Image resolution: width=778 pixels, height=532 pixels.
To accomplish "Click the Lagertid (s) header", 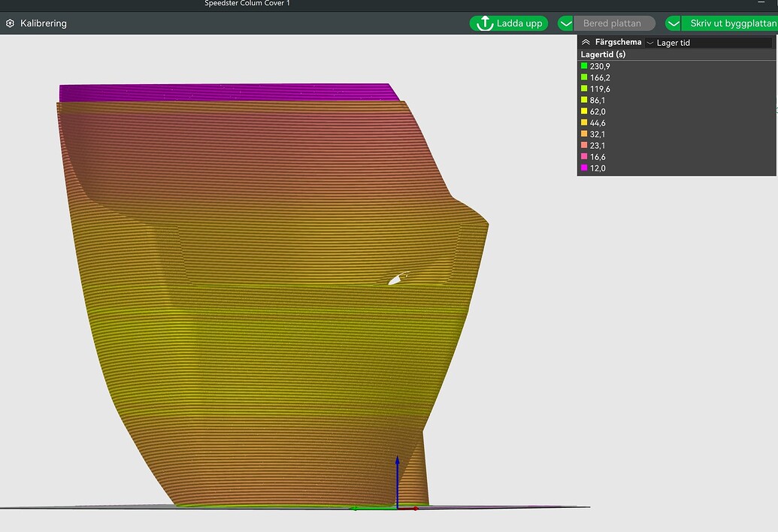I will [x=603, y=55].
